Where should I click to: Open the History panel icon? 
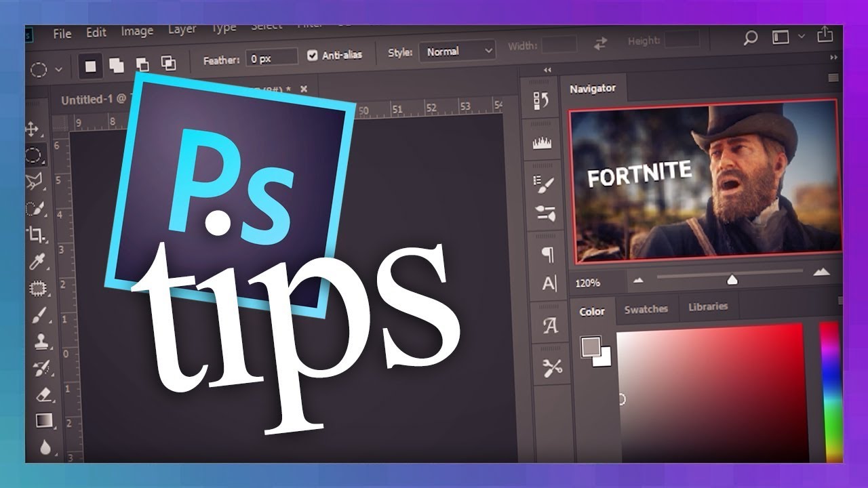[542, 101]
